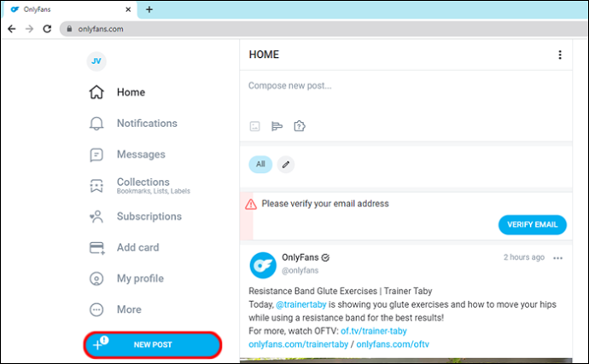Click the browser back arrow
This screenshot has width=589, height=364.
pos(12,29)
